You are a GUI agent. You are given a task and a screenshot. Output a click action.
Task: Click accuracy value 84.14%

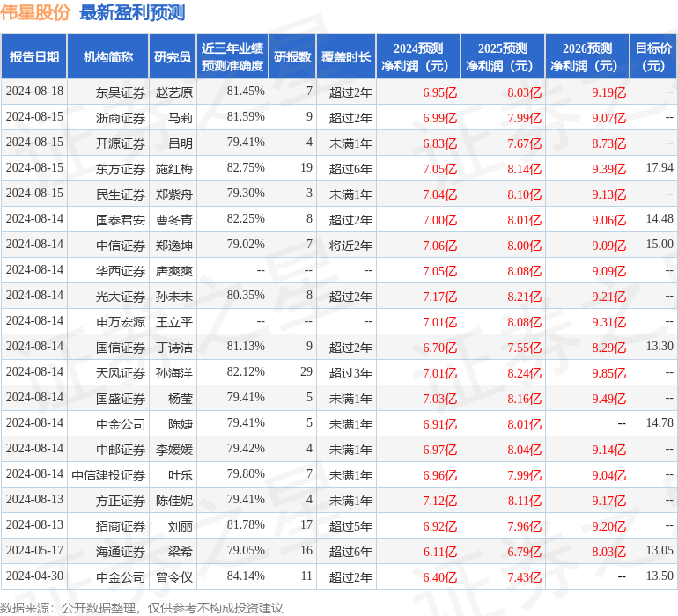246,576
